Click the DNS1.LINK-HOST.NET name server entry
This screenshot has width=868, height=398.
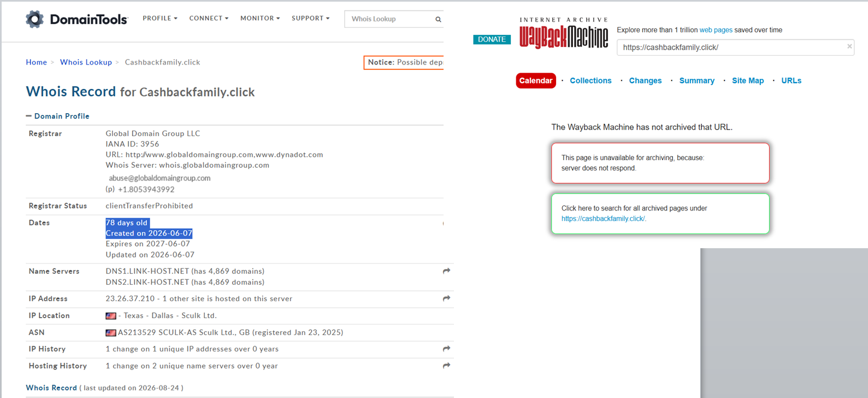click(x=185, y=271)
